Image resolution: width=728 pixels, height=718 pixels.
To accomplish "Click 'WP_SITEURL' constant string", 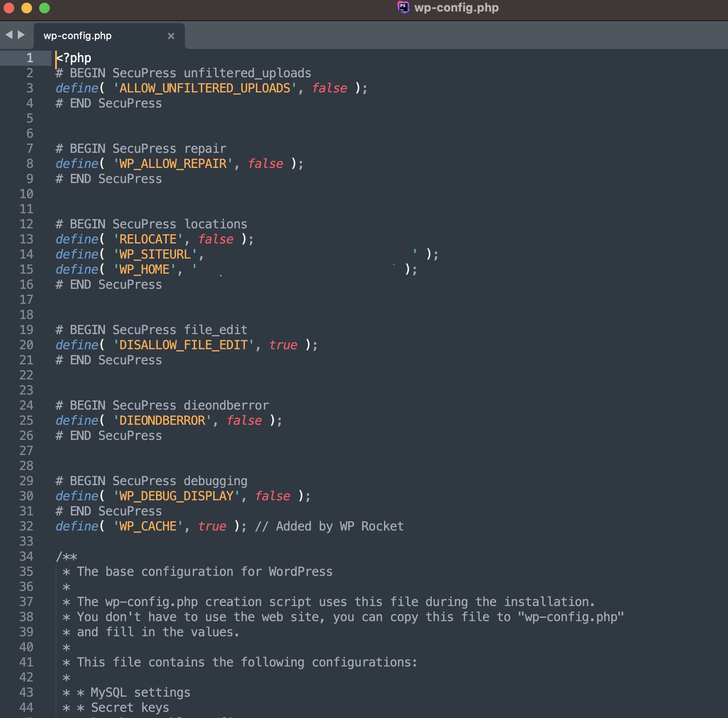I will (x=155, y=255).
